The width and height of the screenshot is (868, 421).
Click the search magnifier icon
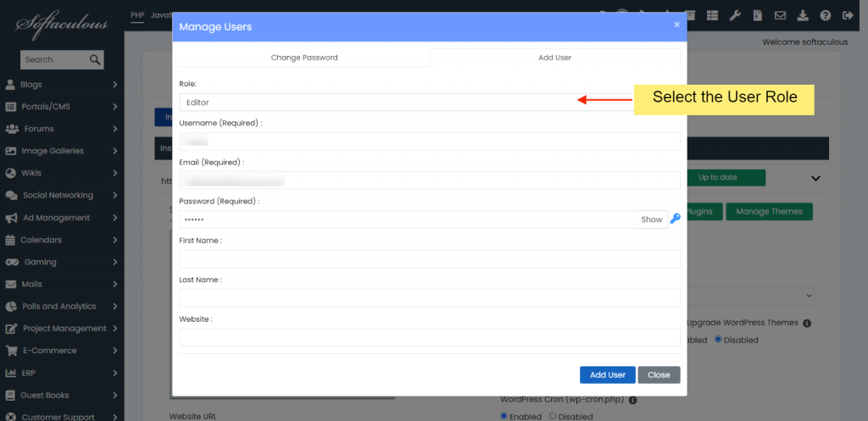pos(95,60)
